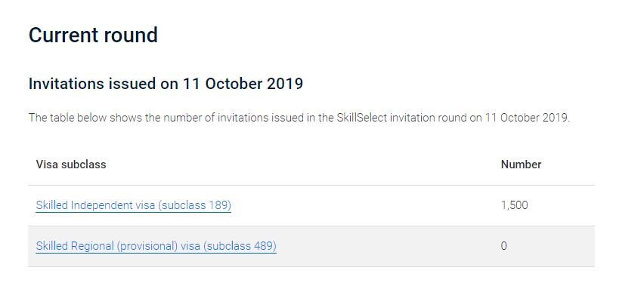This screenshot has height=283, width=644.
Task: Open the Skilled Independent visa subclass 189 link
Action: pyautogui.click(x=134, y=205)
